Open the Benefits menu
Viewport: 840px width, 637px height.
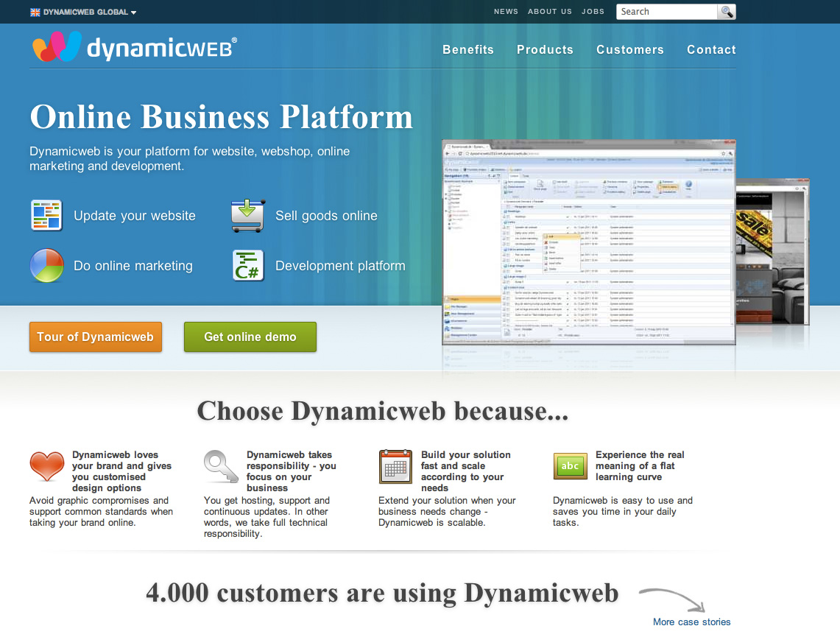click(467, 50)
